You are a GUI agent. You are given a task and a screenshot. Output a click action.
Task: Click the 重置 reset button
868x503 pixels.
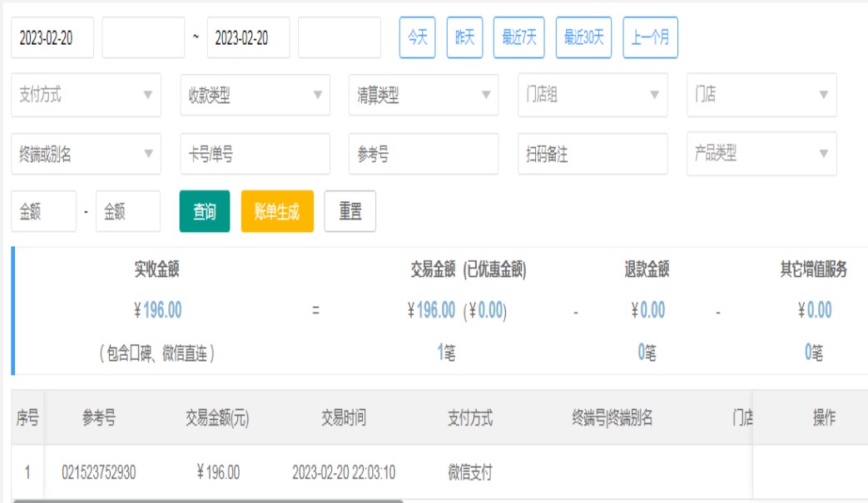point(350,212)
